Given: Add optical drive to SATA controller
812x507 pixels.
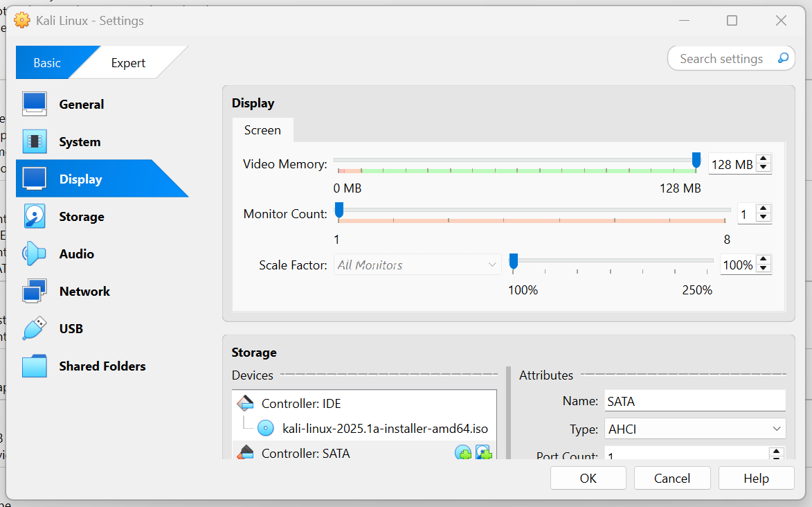Looking at the screenshot, I should point(463,452).
